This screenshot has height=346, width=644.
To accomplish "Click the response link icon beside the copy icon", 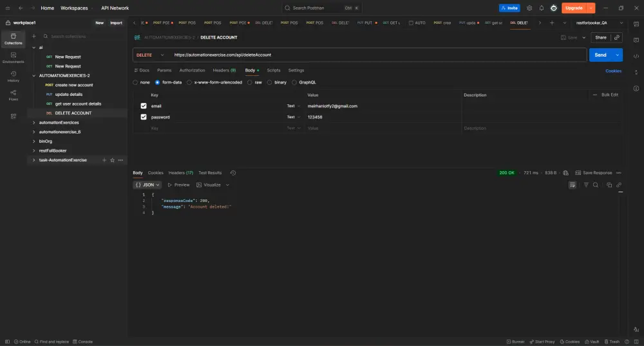I will (619, 185).
